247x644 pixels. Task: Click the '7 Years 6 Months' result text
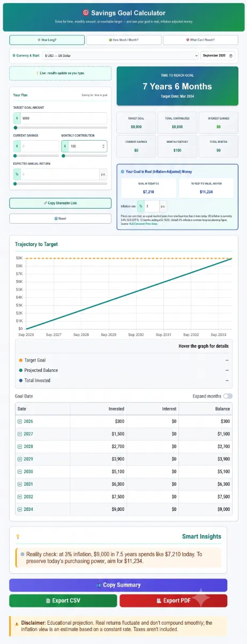(x=177, y=86)
